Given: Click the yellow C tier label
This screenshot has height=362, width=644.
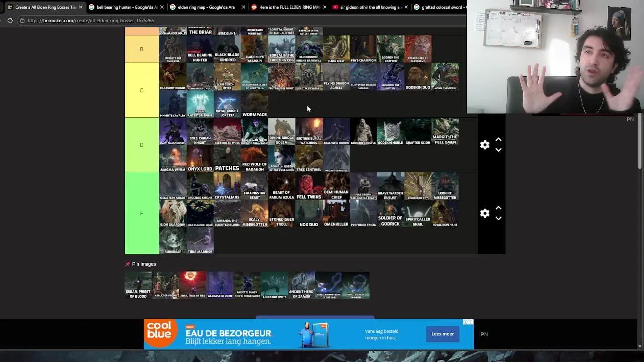Looking at the screenshot, I should (x=141, y=90).
